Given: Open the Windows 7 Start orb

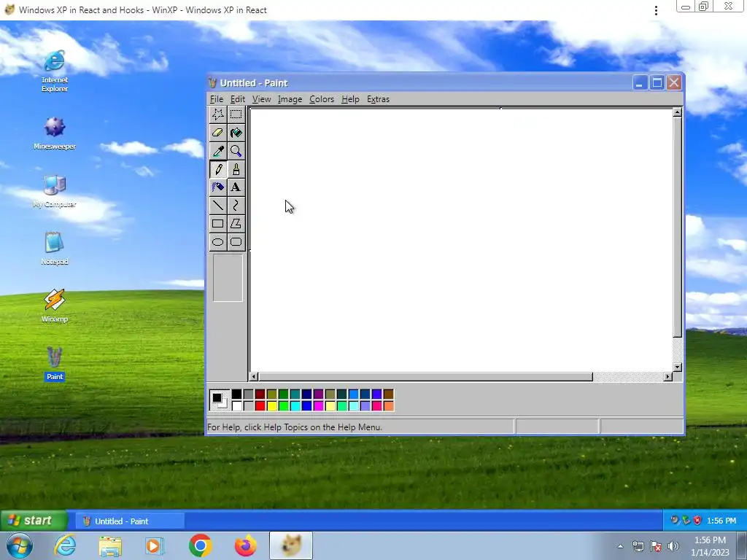Looking at the screenshot, I should [19, 545].
